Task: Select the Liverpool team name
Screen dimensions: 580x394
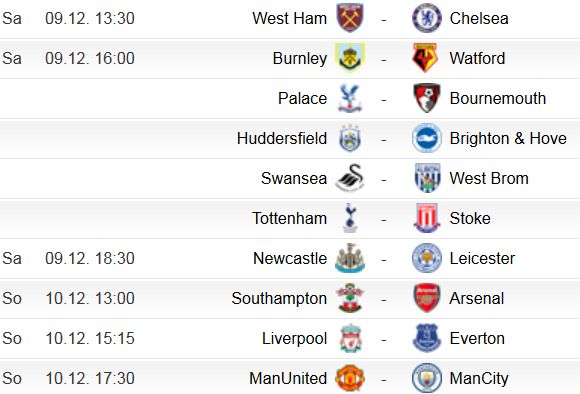Action: pos(294,338)
